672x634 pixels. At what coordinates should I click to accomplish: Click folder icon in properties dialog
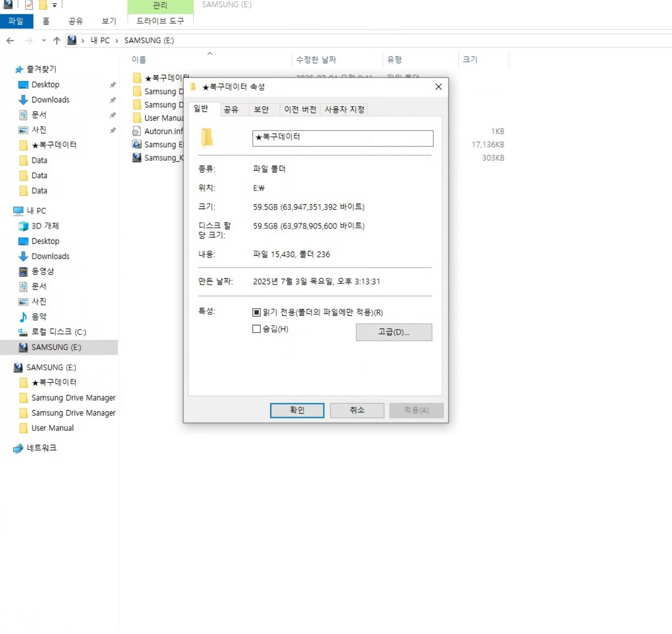pos(207,138)
